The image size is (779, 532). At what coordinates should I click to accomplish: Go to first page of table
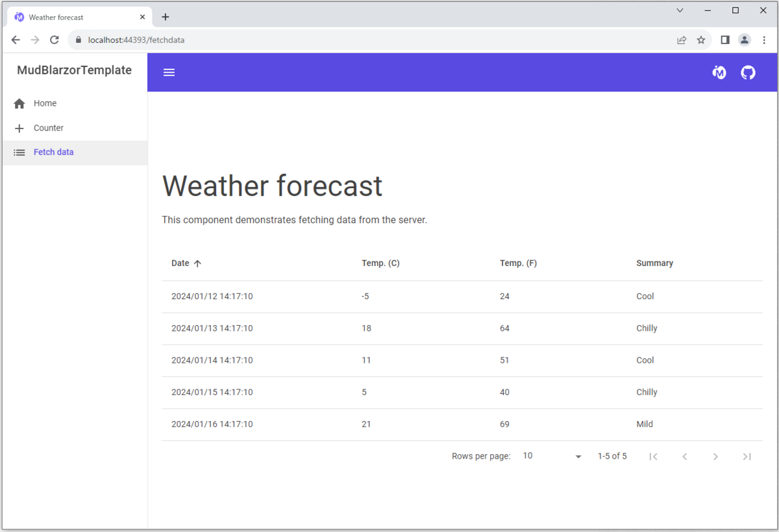tap(654, 457)
